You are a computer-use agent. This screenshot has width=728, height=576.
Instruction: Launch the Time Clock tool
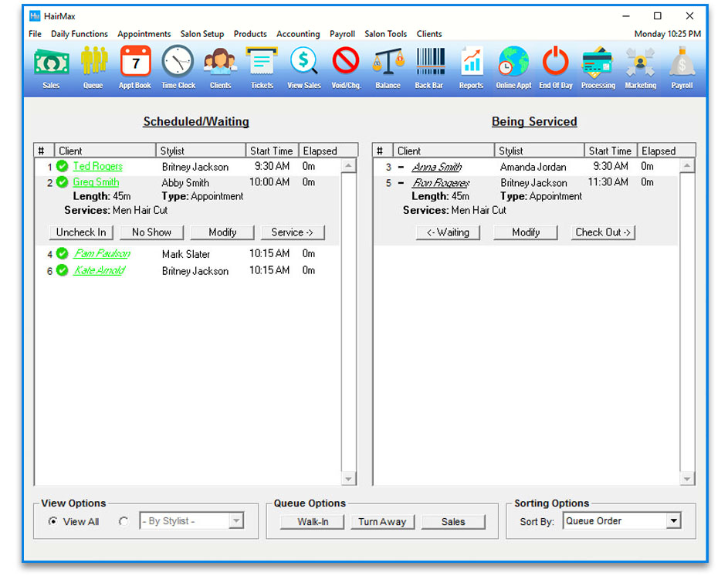pyautogui.click(x=178, y=66)
